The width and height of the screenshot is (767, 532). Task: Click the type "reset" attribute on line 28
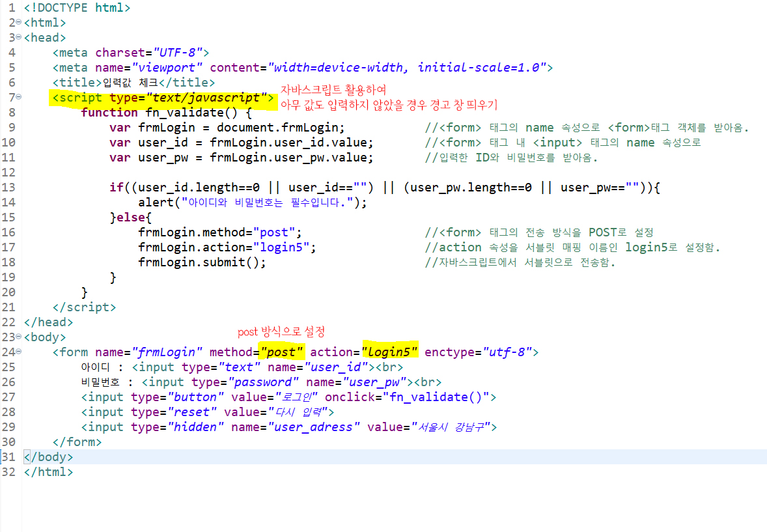(174, 412)
